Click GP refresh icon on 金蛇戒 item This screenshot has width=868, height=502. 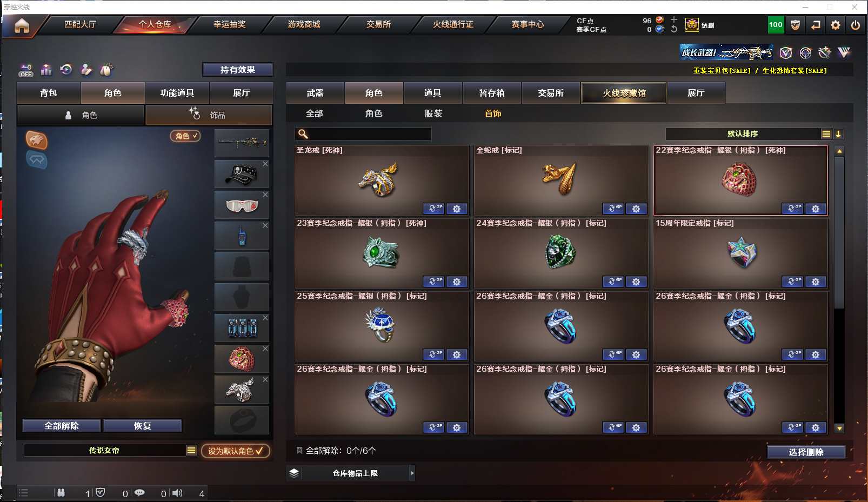tap(613, 209)
